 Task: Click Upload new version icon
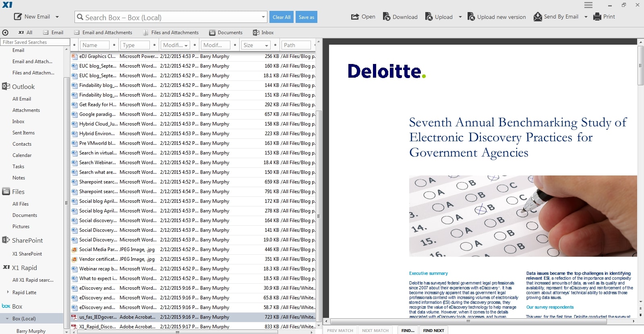pyautogui.click(x=471, y=16)
